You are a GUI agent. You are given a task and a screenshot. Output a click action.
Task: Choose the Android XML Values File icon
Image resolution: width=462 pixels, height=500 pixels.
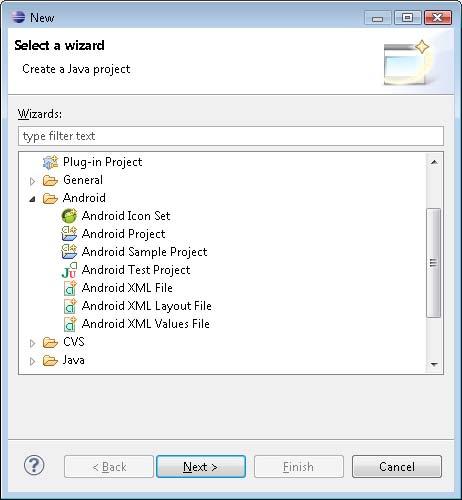pyautogui.click(x=70, y=324)
